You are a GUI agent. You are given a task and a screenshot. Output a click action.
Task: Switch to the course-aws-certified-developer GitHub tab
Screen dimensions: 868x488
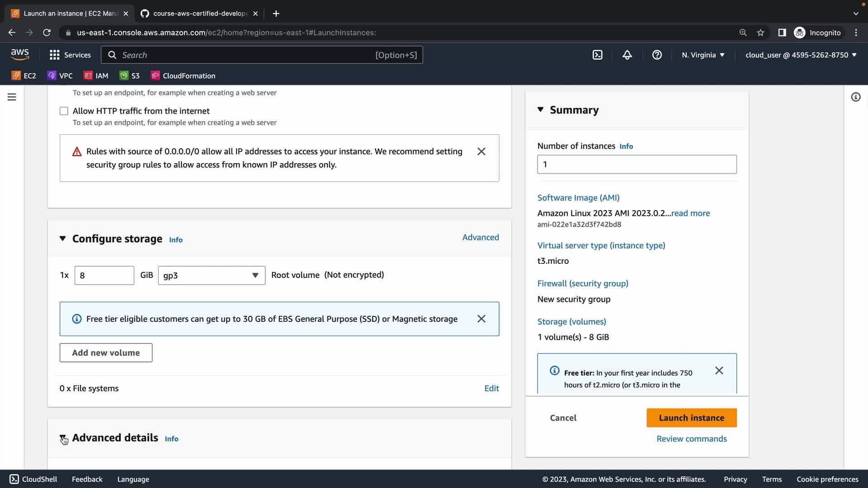click(x=199, y=14)
